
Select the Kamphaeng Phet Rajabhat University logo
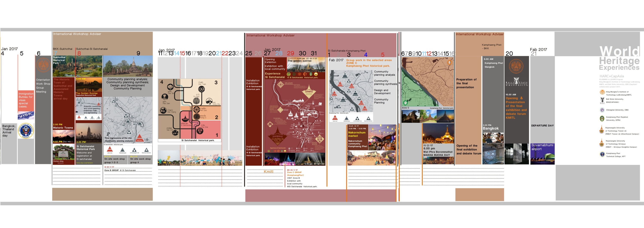(602, 119)
